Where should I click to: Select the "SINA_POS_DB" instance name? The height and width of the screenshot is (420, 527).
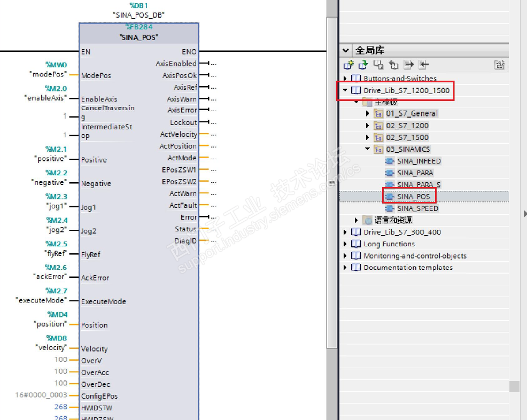(138, 15)
